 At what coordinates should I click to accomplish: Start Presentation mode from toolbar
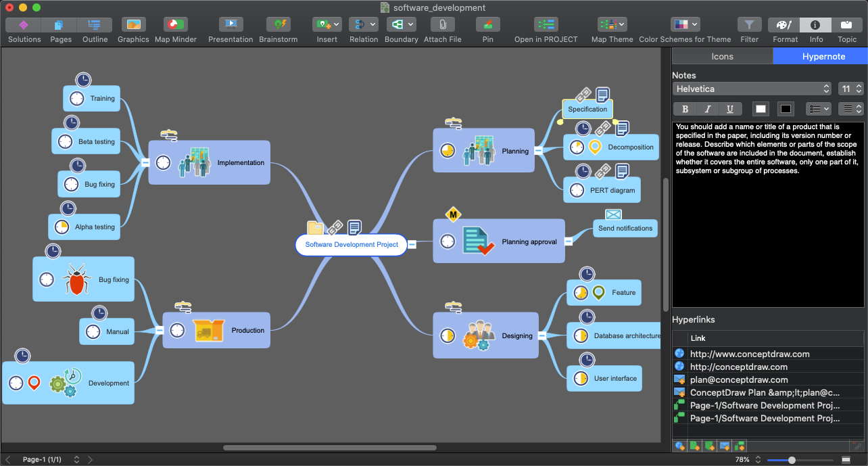coord(231,25)
